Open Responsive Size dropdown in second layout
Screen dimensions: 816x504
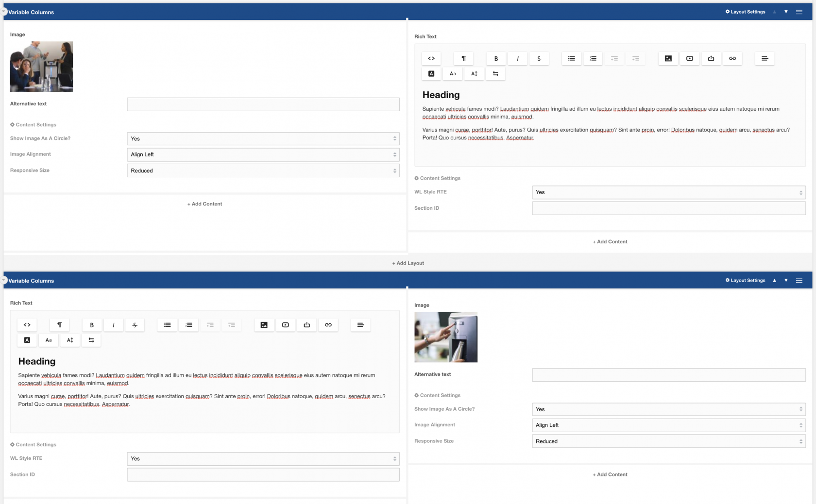(x=669, y=441)
